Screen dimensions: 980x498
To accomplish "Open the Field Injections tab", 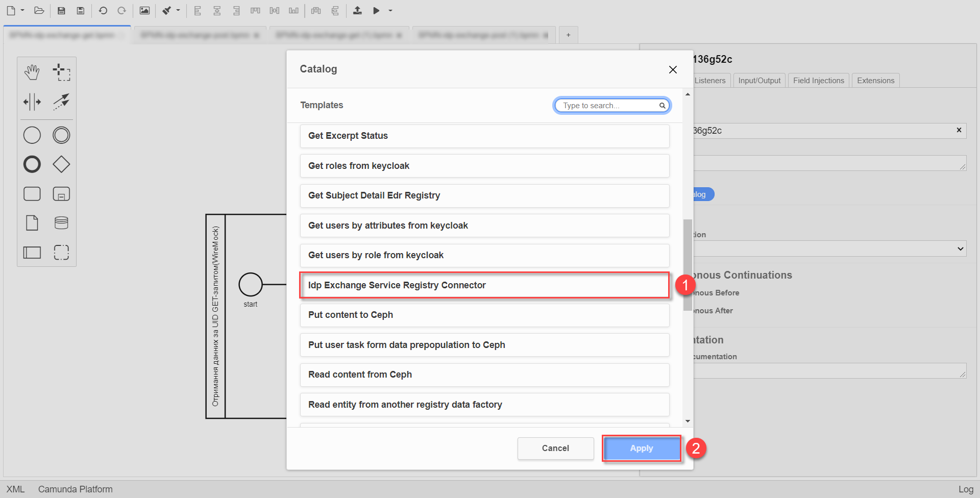I will pos(818,81).
